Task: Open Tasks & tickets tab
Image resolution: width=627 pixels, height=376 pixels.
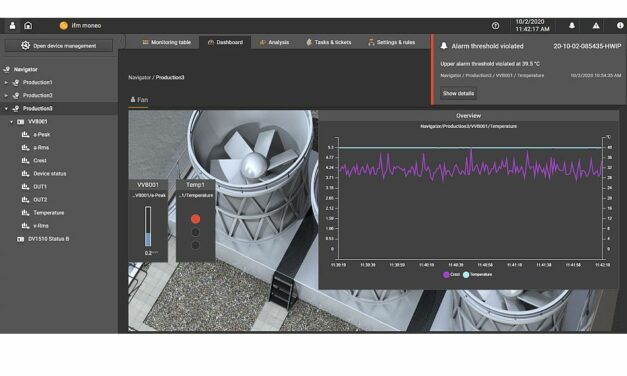Action: tap(329, 42)
